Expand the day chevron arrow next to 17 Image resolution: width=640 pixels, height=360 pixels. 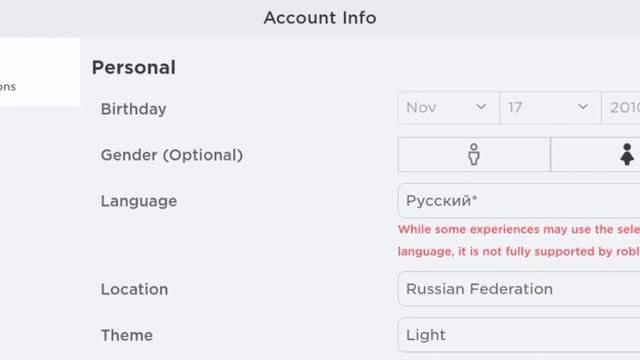coord(583,107)
